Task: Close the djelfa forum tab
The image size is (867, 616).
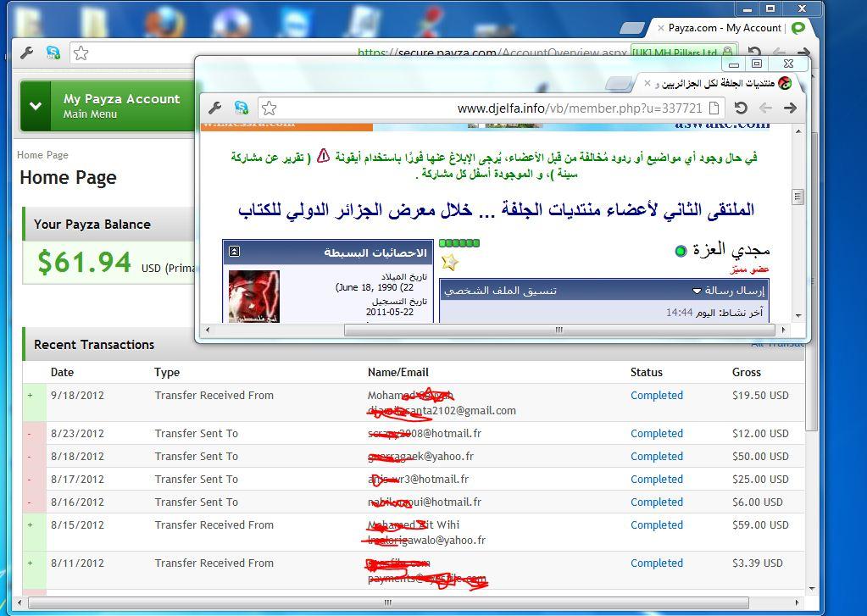Action: 648,83
